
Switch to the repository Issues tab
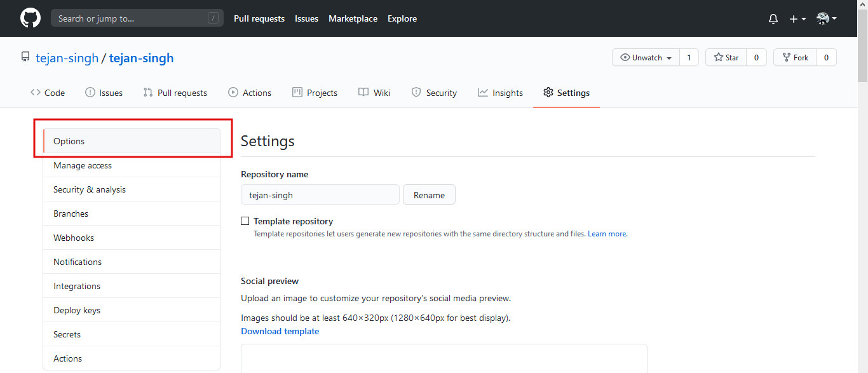[x=104, y=93]
